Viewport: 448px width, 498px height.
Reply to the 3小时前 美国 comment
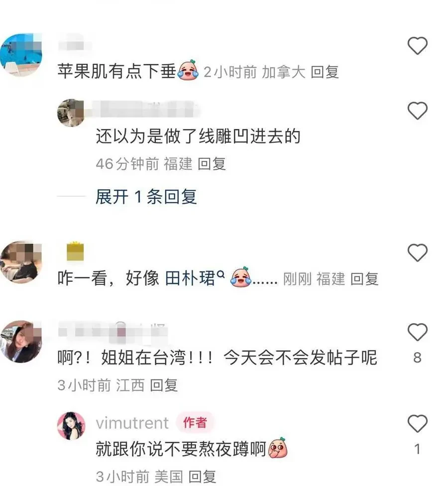(202, 477)
